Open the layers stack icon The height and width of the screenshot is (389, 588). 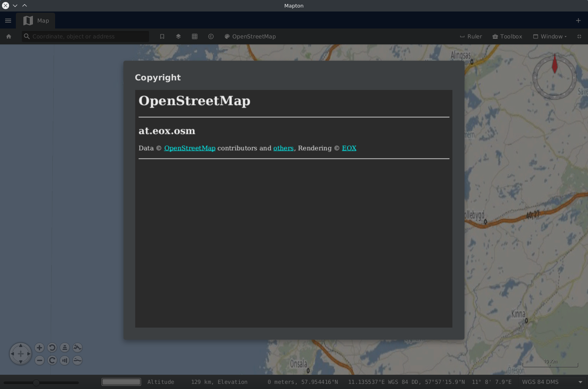[x=178, y=36]
